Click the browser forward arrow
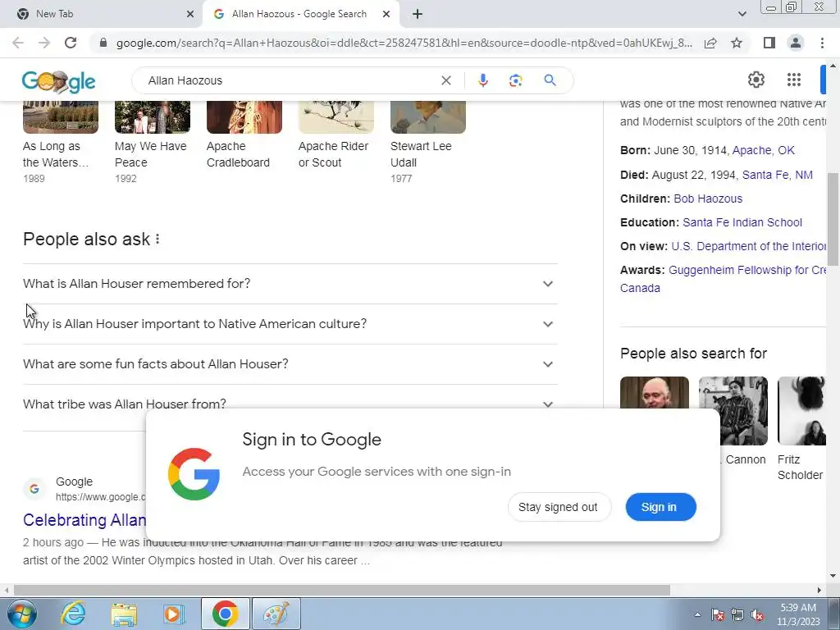The width and height of the screenshot is (840, 630). click(x=44, y=43)
